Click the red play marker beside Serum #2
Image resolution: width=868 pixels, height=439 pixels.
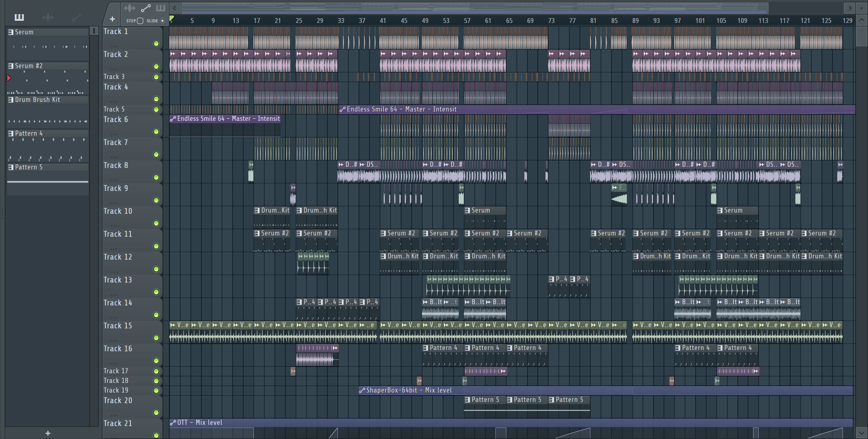click(x=9, y=78)
